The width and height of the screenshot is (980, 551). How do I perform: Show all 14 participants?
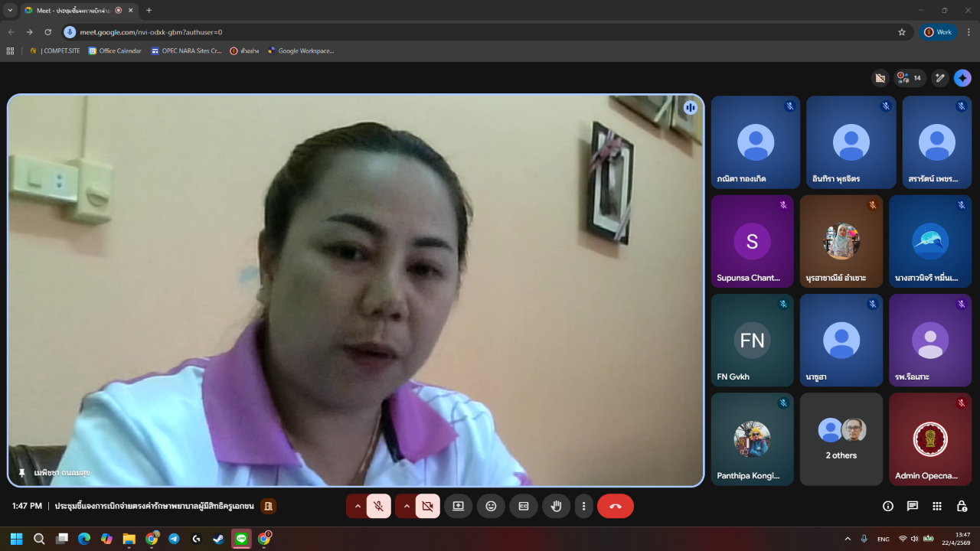(910, 78)
